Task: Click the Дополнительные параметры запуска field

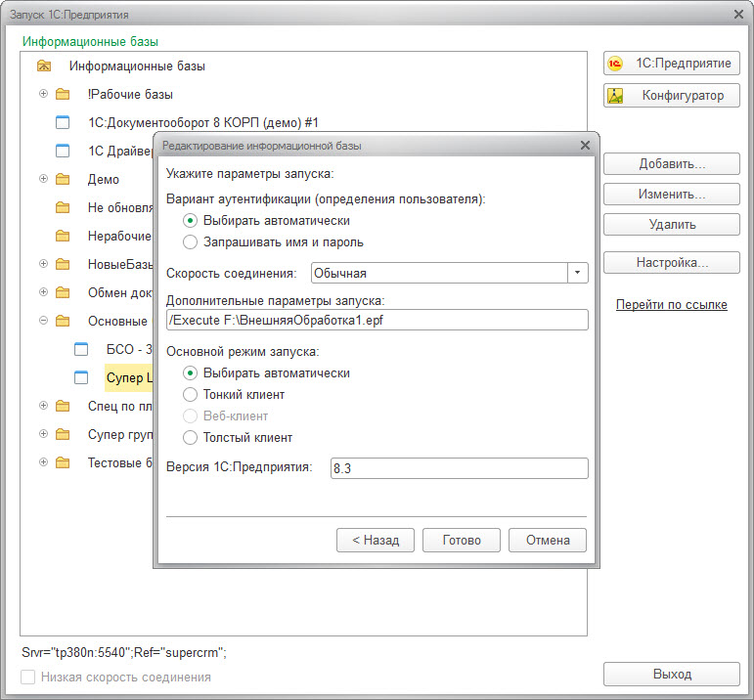Action: pos(377,320)
